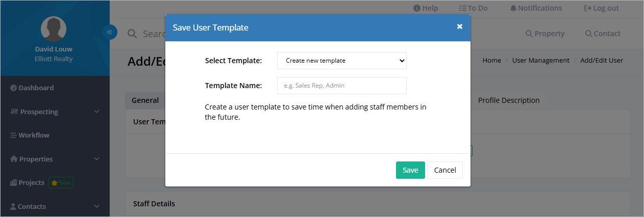Screen dimensions: 644x217
Task: Open Notifications from the top bar
Action: 536,8
